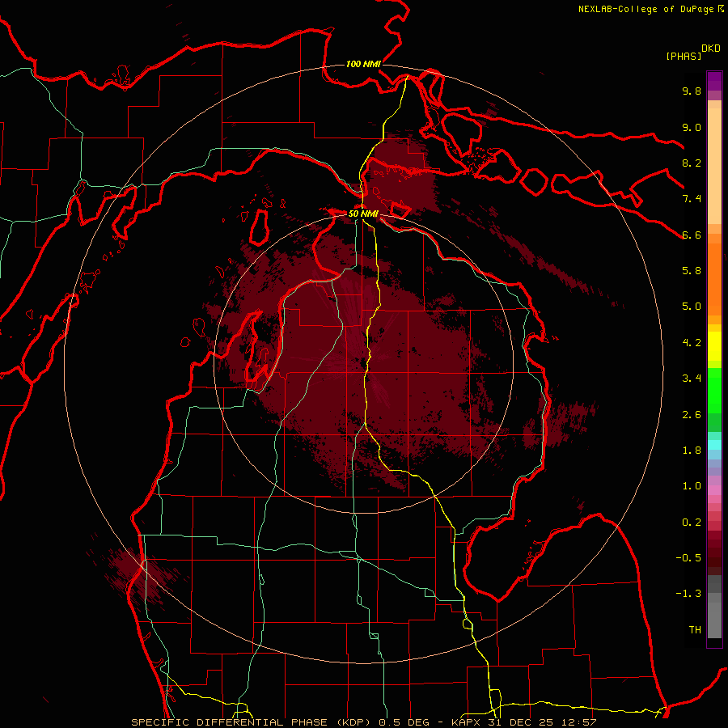Image resolution: width=728 pixels, height=728 pixels.
Task: Click the 1.0 scale value
Action: (x=692, y=486)
